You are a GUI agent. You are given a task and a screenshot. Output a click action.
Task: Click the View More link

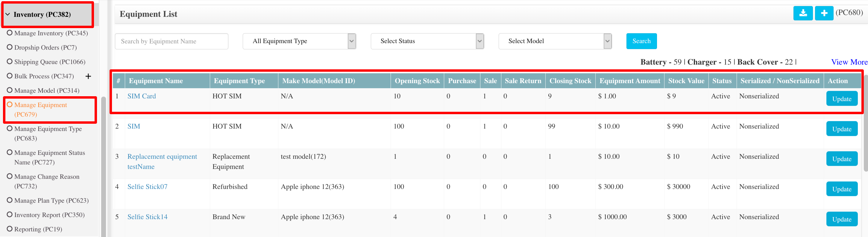[x=849, y=62]
